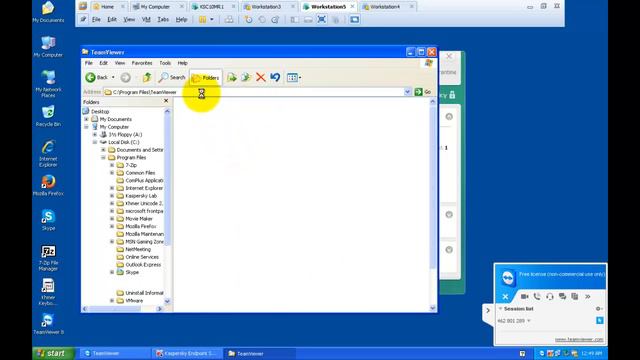Open the Back history dropdown arrow
This screenshot has width=640, height=360.
coord(113,77)
